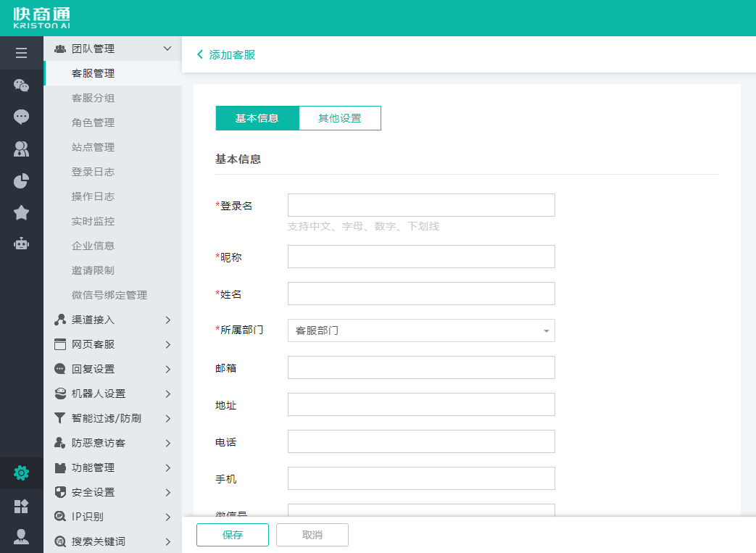The image size is (756, 553).
Task: Open the robot icon in left rail
Action: [x=21, y=244]
